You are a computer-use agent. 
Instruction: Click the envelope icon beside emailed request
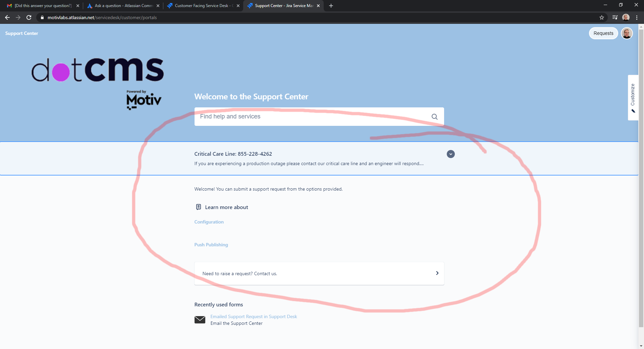tap(200, 319)
